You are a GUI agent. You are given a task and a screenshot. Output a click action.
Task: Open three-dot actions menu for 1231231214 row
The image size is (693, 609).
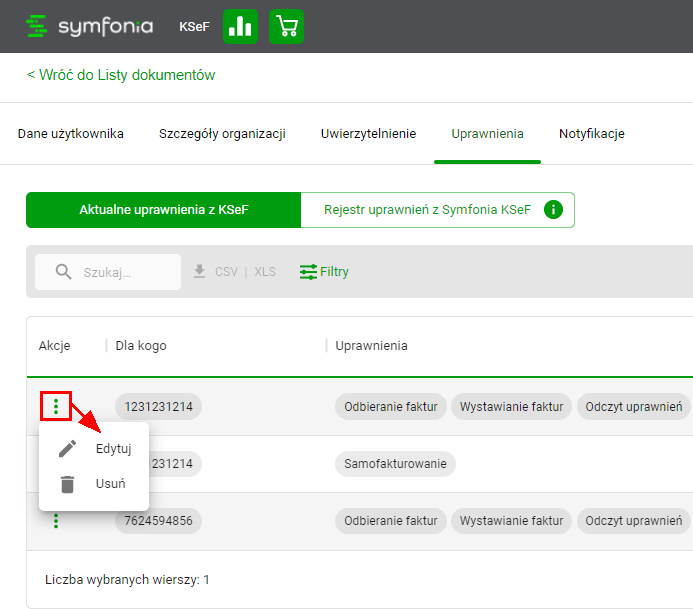coord(56,406)
